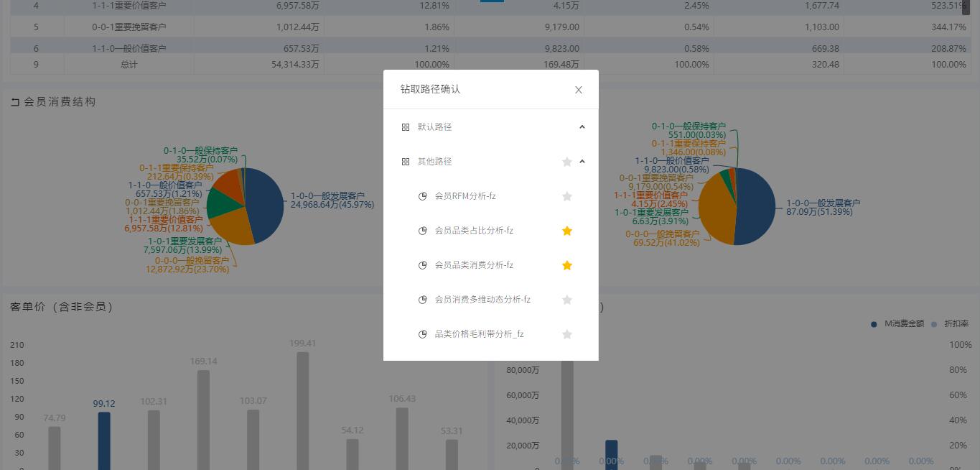Screen dimensions: 980x470
Task: Unfavorite the 会员品类占比分析-fz path
Action: coord(567,230)
